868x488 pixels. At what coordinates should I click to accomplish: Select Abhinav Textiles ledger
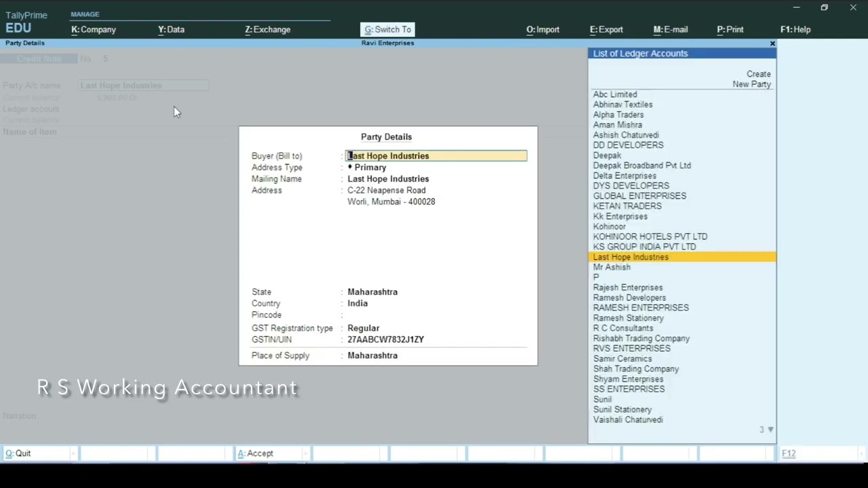pos(623,104)
